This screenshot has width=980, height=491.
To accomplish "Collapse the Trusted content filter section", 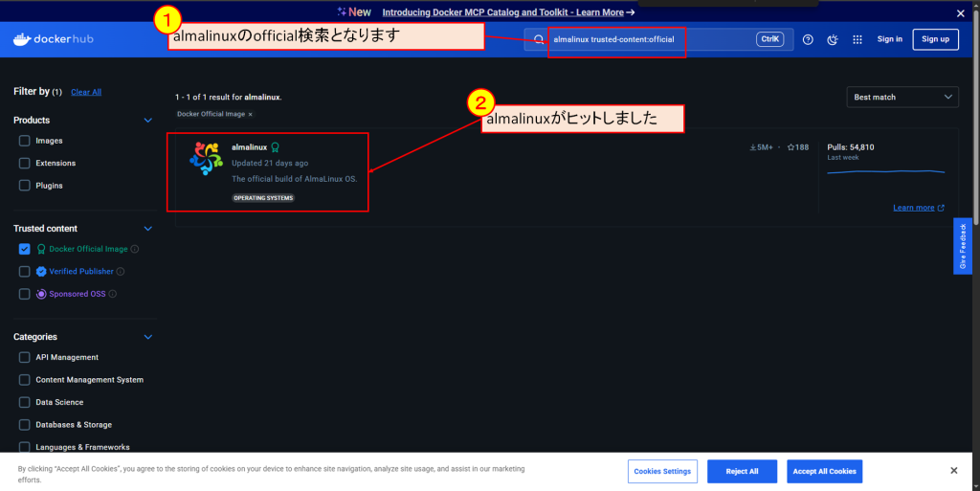I will click(148, 229).
